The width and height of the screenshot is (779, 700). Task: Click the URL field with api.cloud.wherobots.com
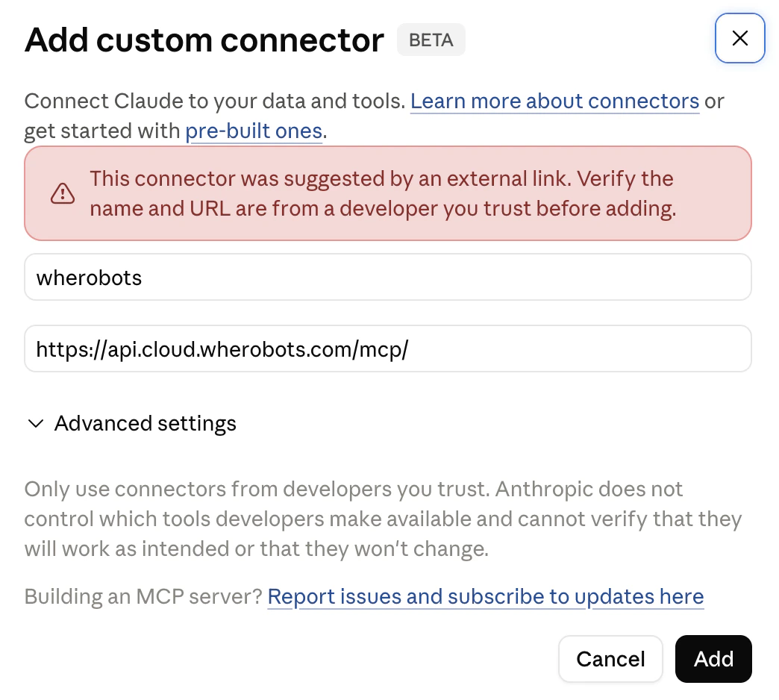(x=387, y=349)
